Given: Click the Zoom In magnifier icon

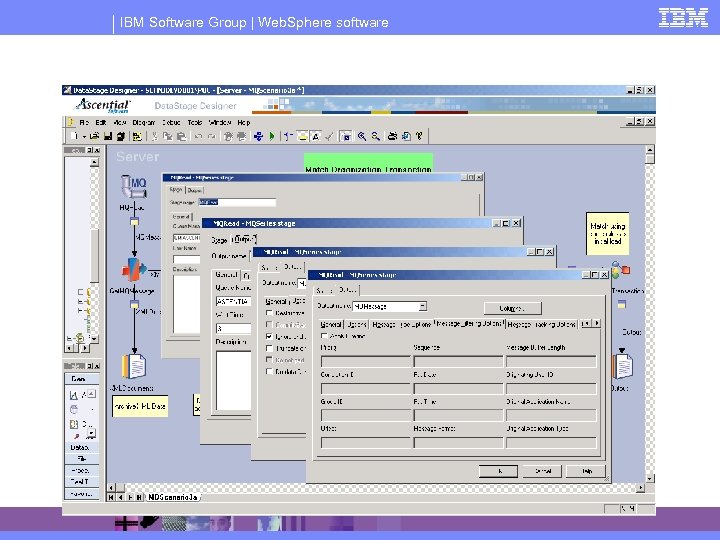Looking at the screenshot, I should pyautogui.click(x=362, y=136).
